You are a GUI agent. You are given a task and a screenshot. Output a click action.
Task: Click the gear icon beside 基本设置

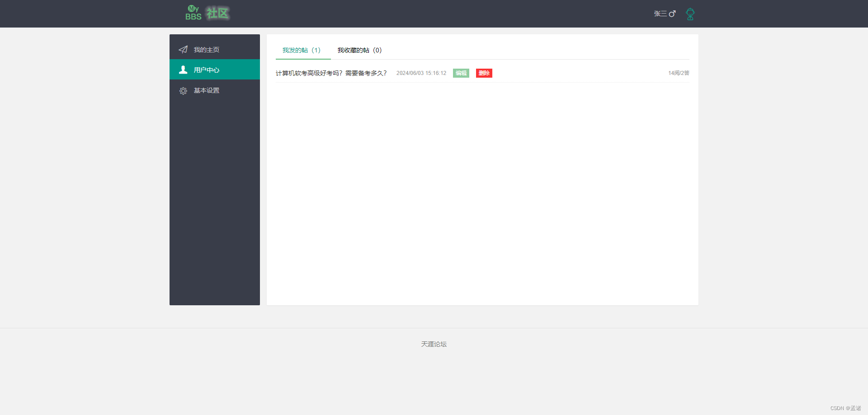pos(183,91)
